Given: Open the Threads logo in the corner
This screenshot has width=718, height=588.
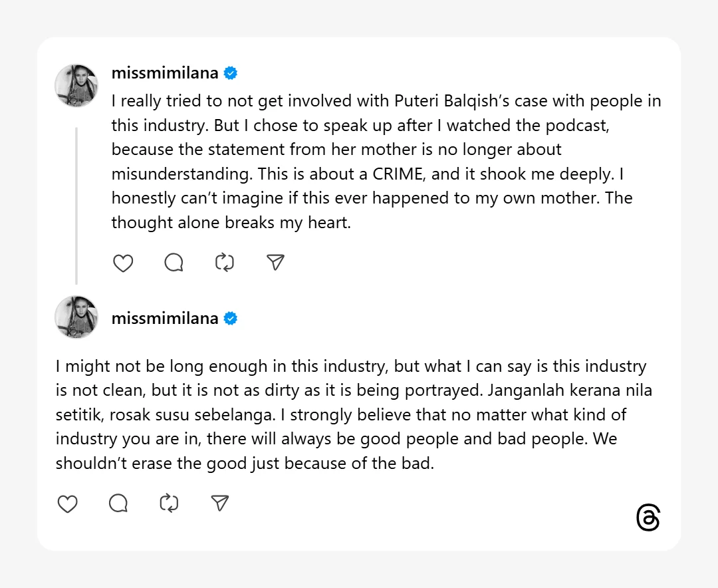Looking at the screenshot, I should 648,518.
